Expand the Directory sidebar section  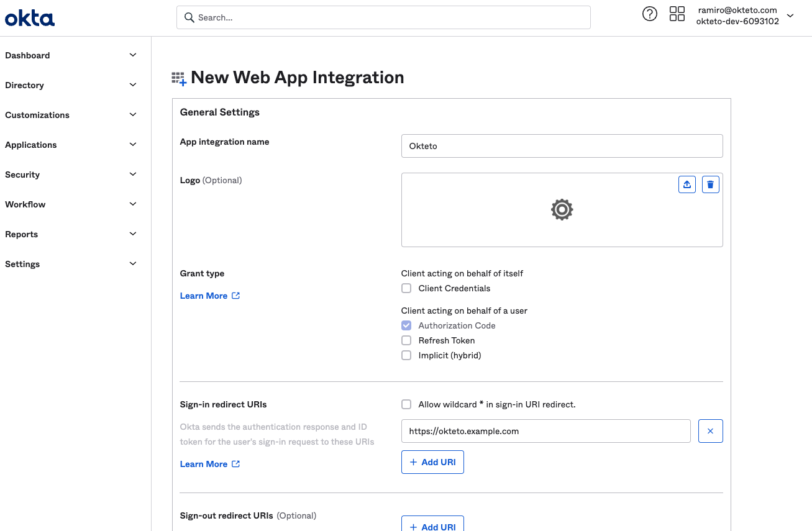pyautogui.click(x=71, y=85)
